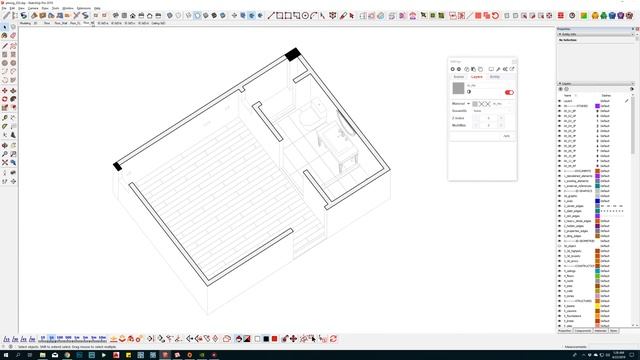Switch to Monochrome face style
This screenshot has width=640, height=360.
[223, 16]
